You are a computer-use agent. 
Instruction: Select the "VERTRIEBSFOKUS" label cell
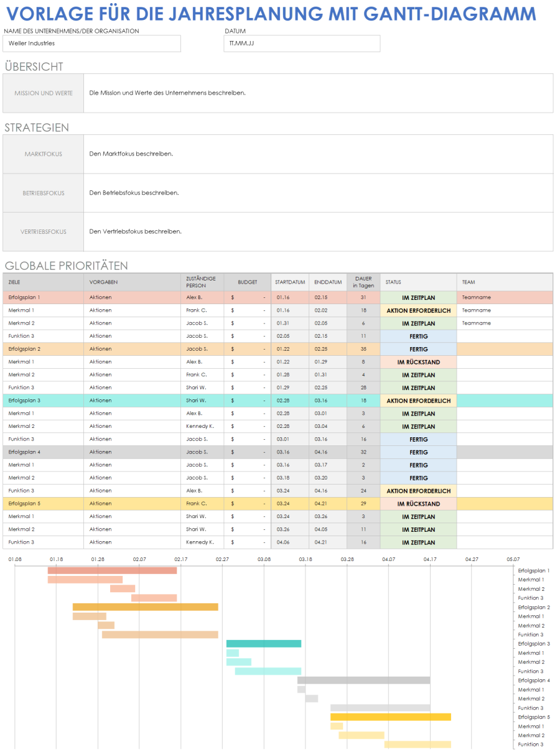[44, 232]
